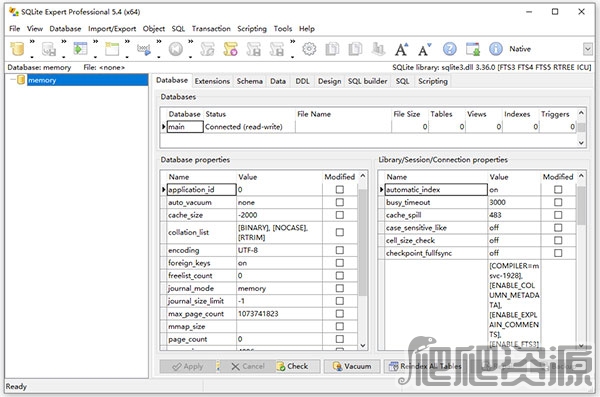Viewport: 600px width, 397px height.
Task: Click the copy documents toolbar icon
Action: 332,49
